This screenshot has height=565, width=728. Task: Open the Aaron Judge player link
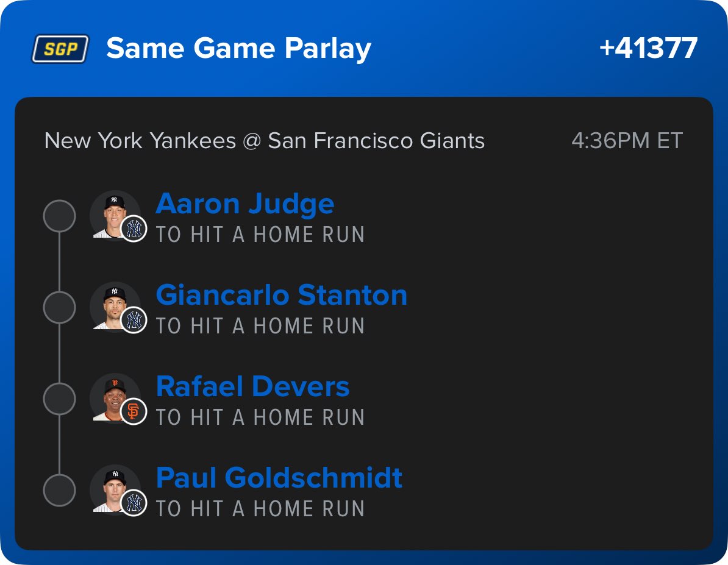coord(244,204)
